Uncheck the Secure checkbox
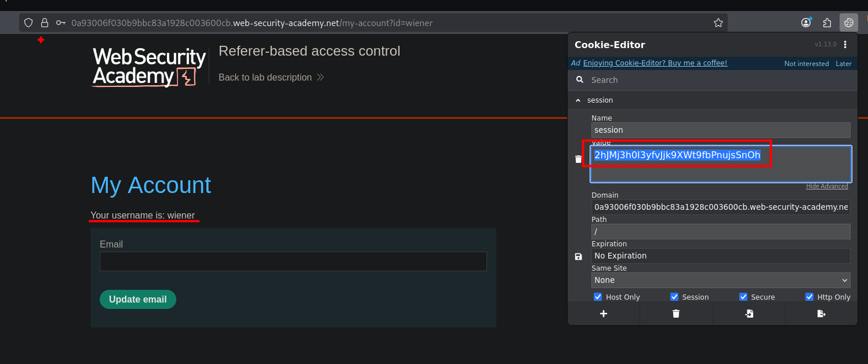Image resolution: width=868 pixels, height=364 pixels. 743,297
